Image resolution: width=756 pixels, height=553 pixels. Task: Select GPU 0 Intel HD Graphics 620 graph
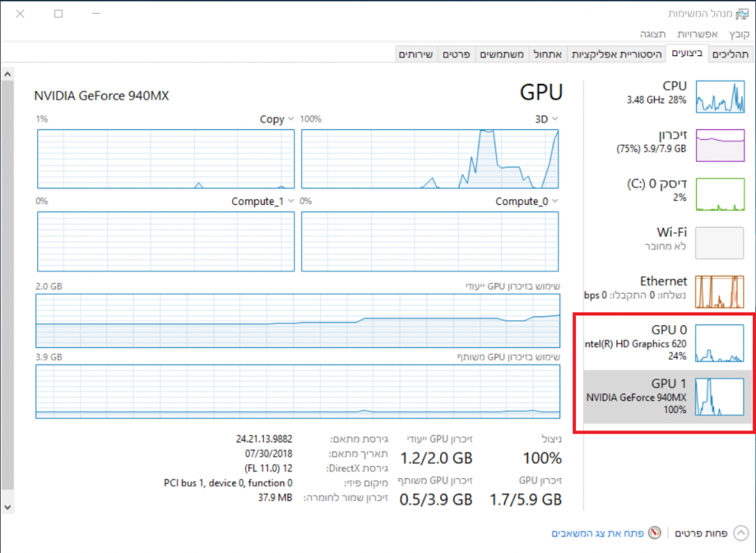tap(720, 343)
